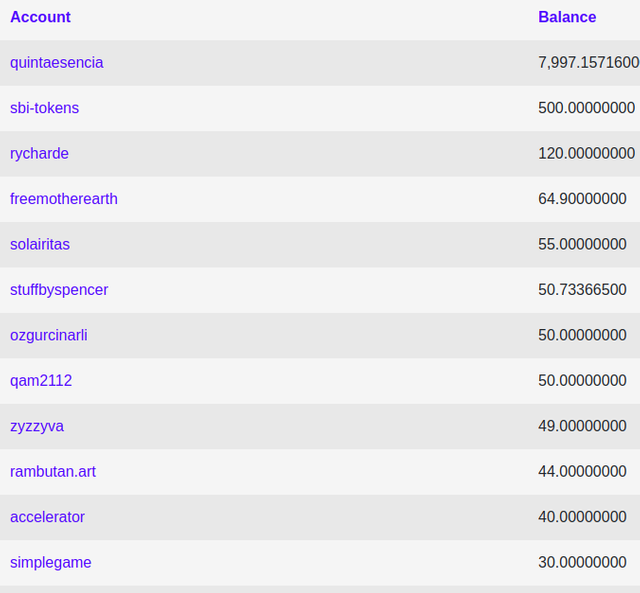Open the stuffbyspencer account link

click(x=59, y=290)
